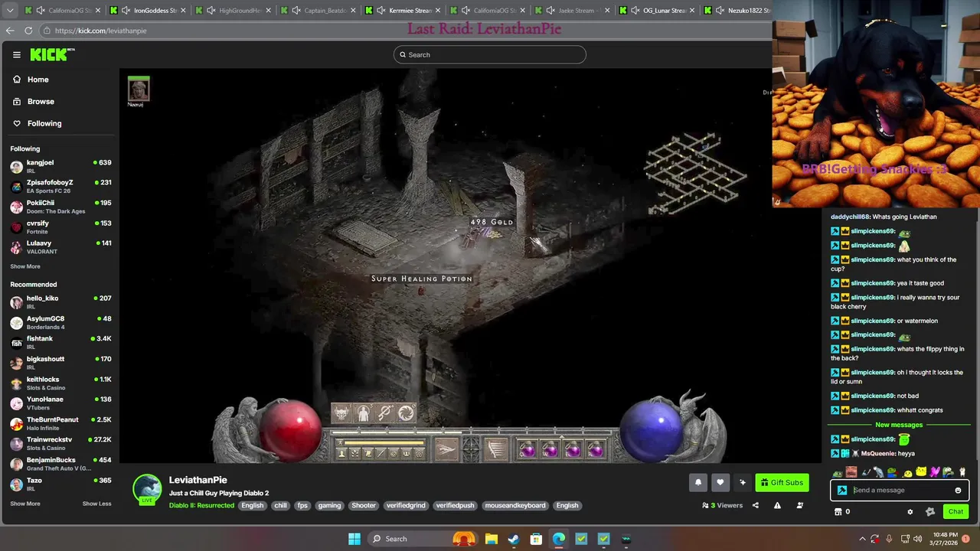The height and width of the screenshot is (551, 980).
Task: Open the Kick hamburger menu
Action: (16, 54)
